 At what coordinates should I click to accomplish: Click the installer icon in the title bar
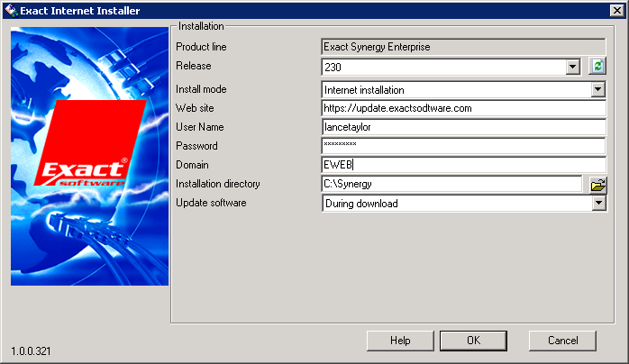click(11, 11)
